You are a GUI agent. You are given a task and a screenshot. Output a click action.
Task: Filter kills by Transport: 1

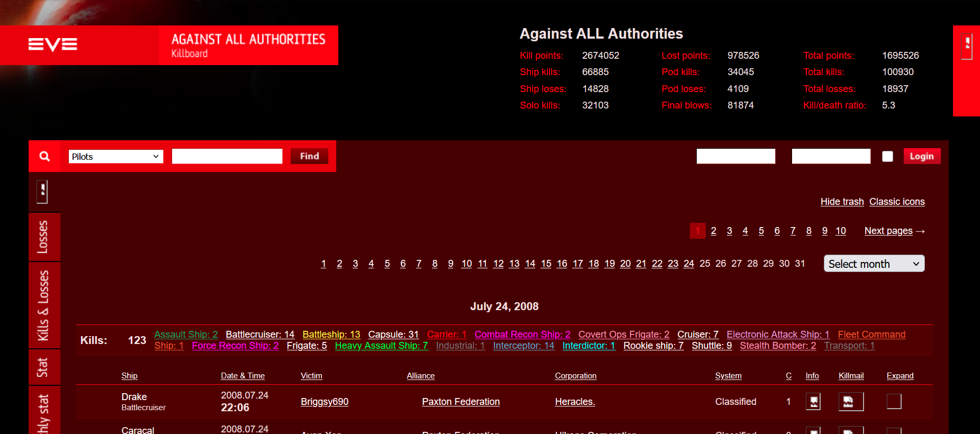pos(849,346)
